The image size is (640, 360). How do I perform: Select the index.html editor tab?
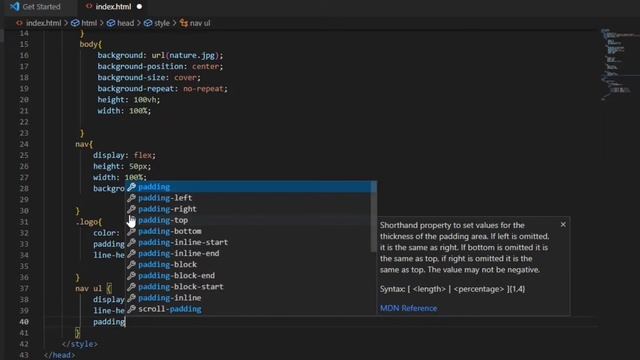pyautogui.click(x=113, y=7)
